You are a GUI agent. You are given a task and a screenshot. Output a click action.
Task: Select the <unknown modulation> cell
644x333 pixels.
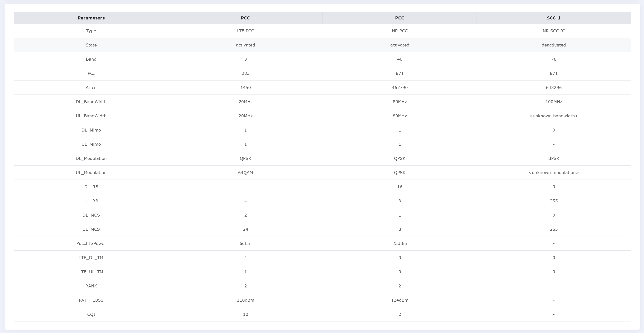coord(553,173)
